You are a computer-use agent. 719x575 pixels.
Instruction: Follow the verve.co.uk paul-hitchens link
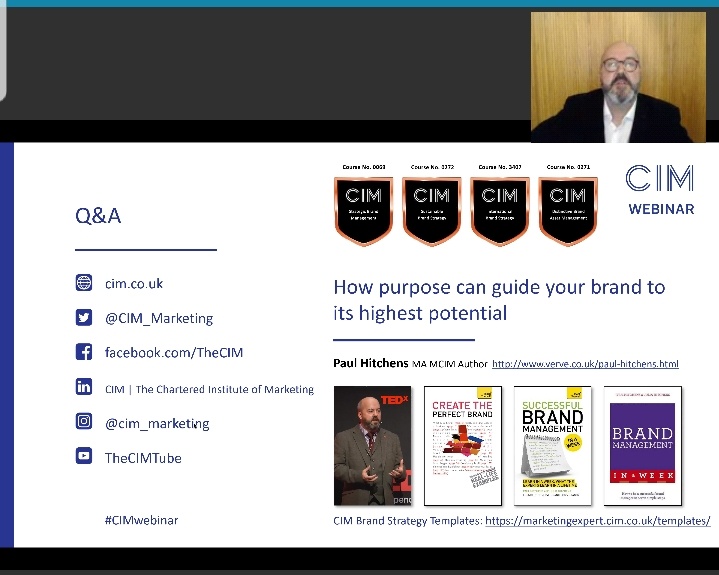click(585, 364)
